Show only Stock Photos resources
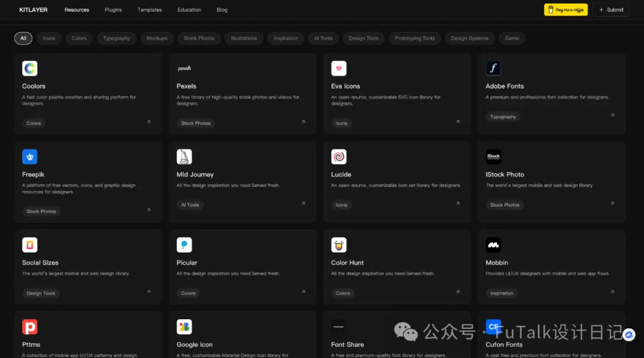 point(199,38)
